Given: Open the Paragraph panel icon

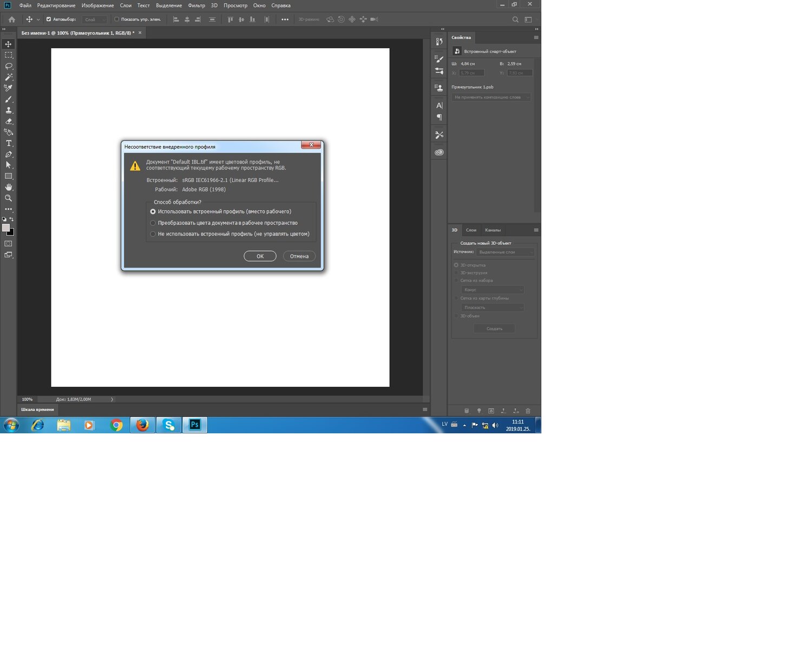Looking at the screenshot, I should [x=439, y=117].
